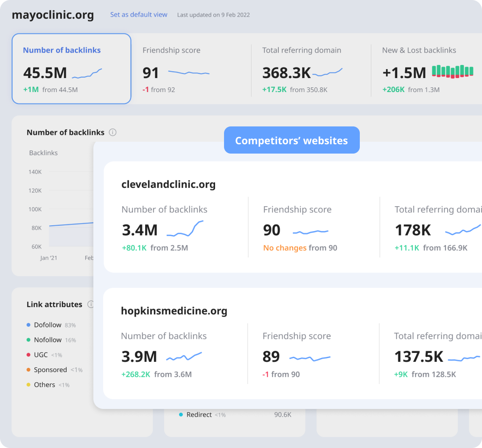Click the info icon next to Link attributes
Viewport: 482px width, 448px height.
[x=91, y=304]
